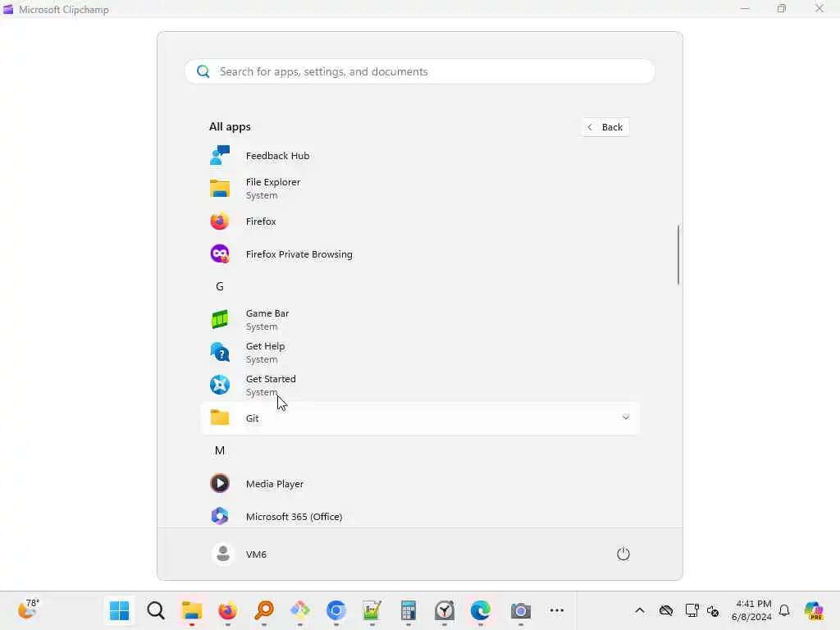Click the crossed-out cloud tray icon
This screenshot has width=840, height=630.
click(666, 610)
